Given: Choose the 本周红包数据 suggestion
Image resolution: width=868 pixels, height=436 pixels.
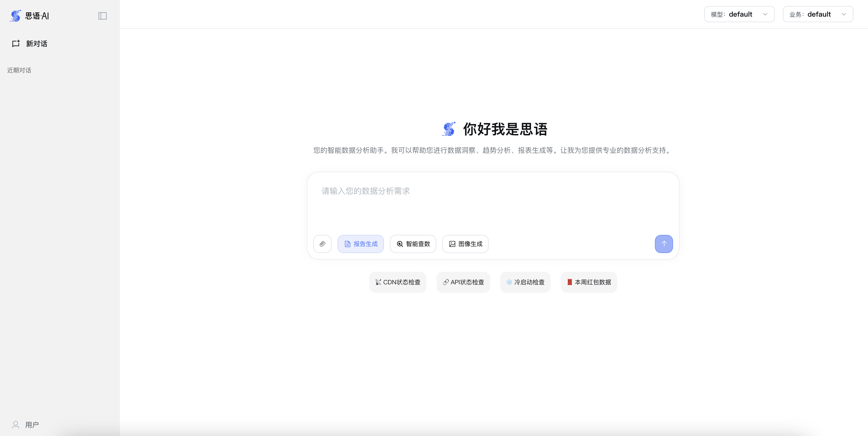Looking at the screenshot, I should (589, 282).
